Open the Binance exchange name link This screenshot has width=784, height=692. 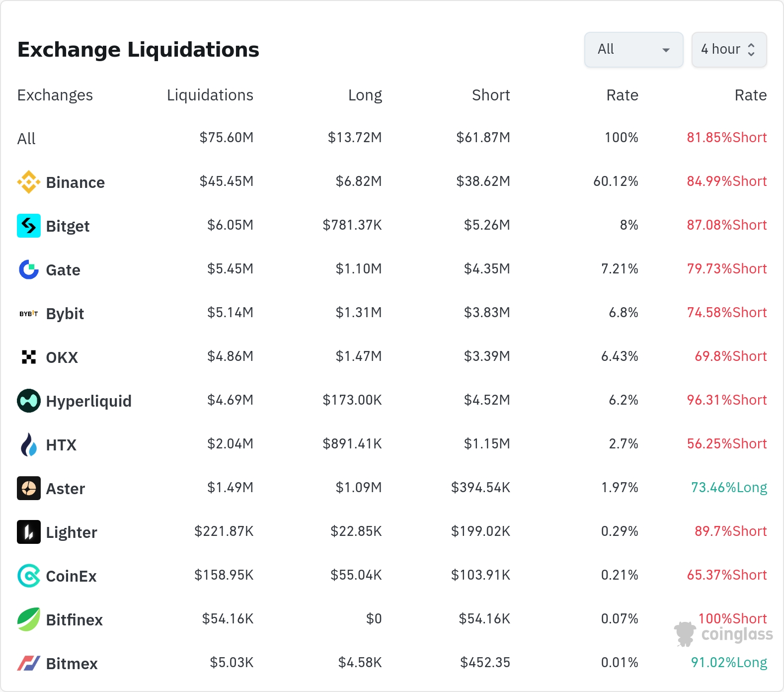pyautogui.click(x=76, y=182)
